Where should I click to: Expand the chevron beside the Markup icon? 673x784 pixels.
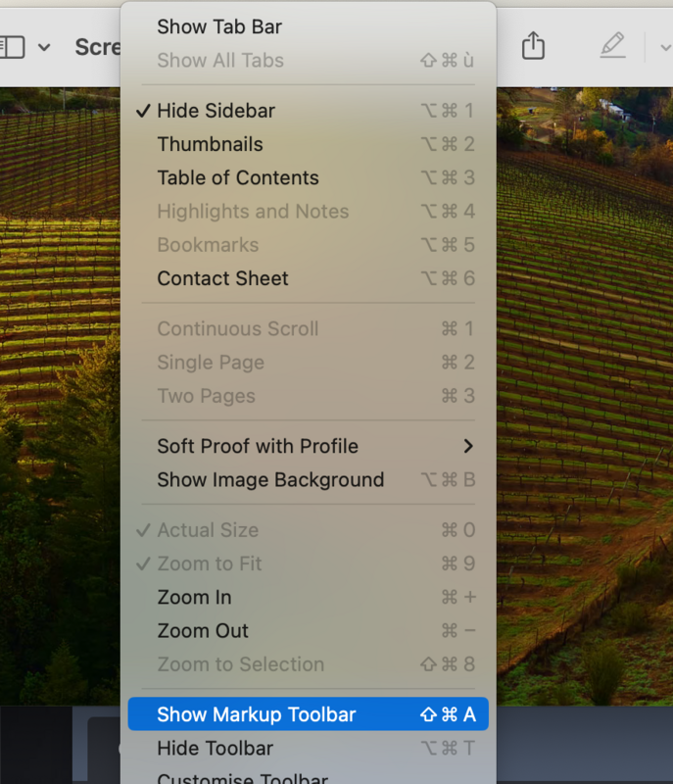tap(664, 46)
